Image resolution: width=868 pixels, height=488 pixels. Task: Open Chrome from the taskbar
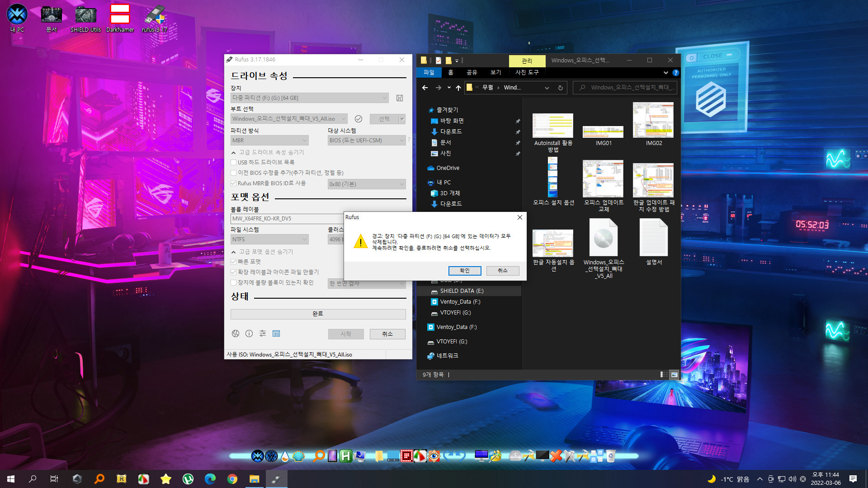tap(232, 479)
